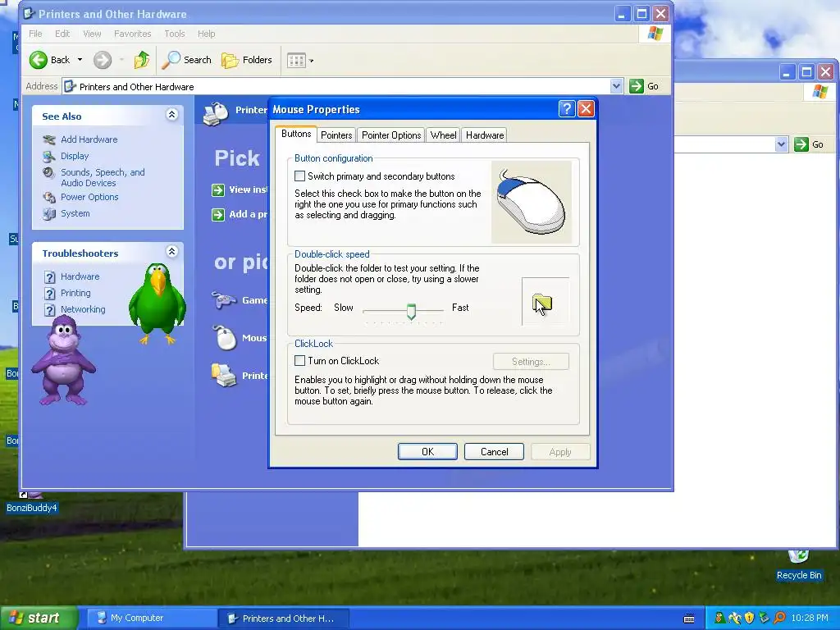Open the Address bar dropdown arrow
The image size is (840, 630).
tap(616, 85)
